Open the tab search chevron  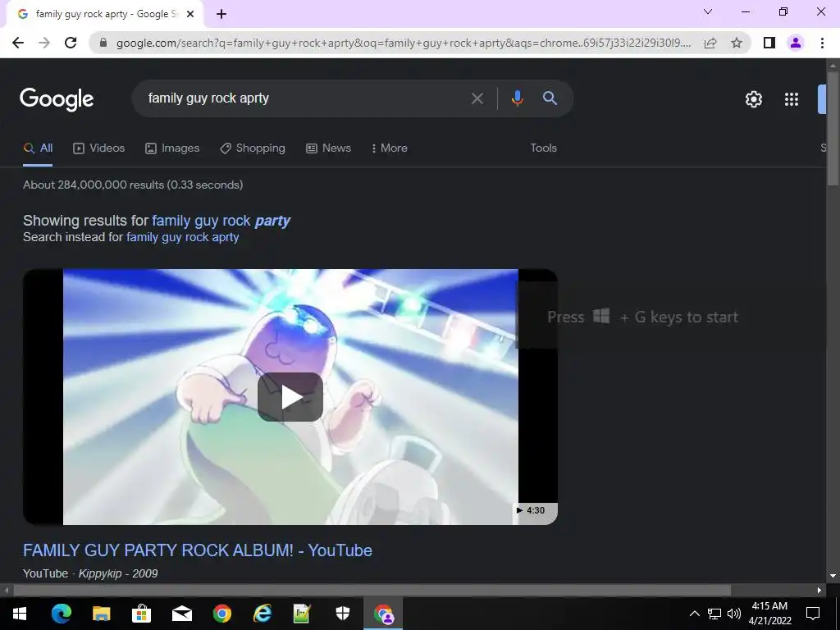708,11
